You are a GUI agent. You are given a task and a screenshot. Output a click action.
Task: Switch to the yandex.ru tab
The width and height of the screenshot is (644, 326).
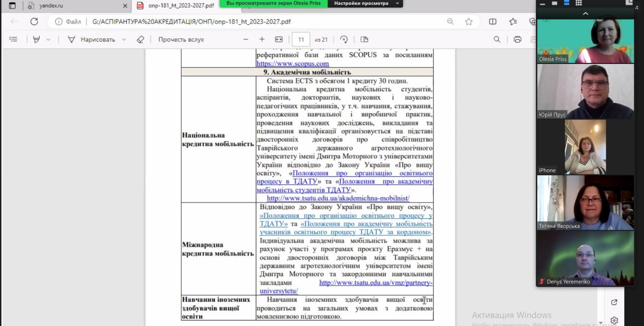pyautogui.click(x=75, y=6)
